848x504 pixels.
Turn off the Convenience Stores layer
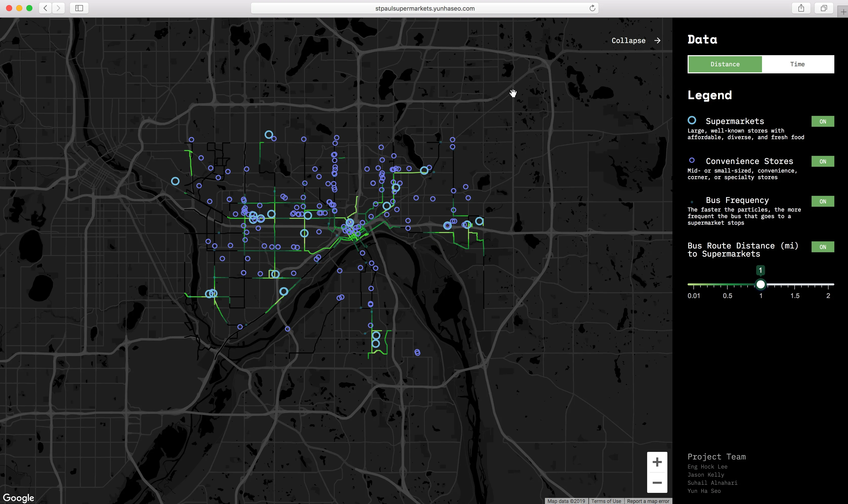[822, 161]
